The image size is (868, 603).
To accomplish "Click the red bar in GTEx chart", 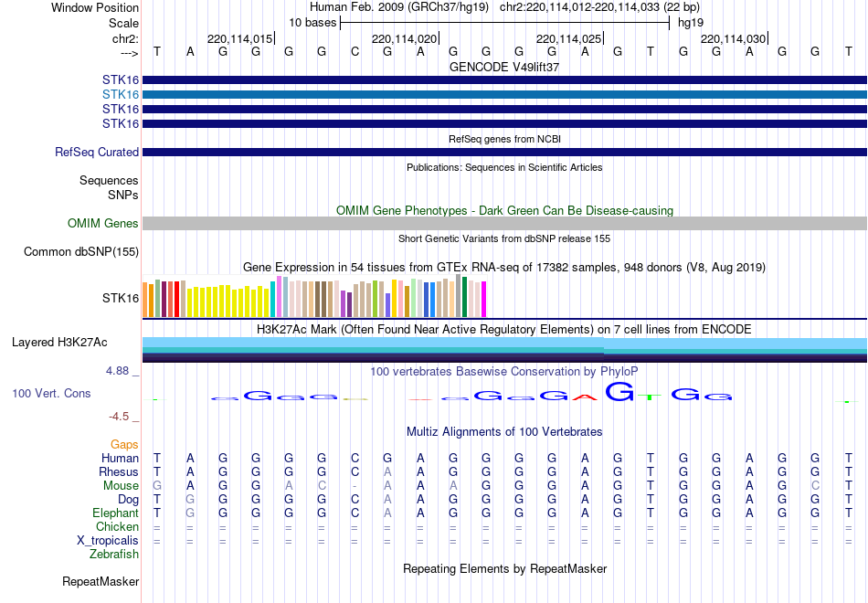I will click(176, 299).
